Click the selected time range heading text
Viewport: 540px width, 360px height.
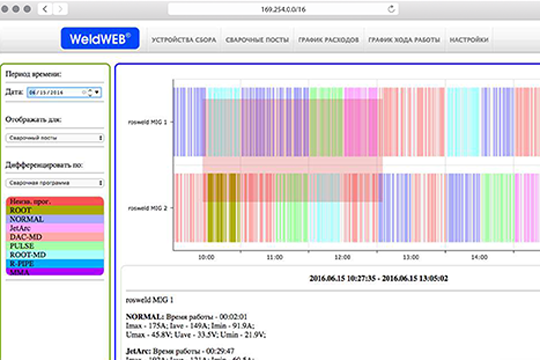(378, 278)
